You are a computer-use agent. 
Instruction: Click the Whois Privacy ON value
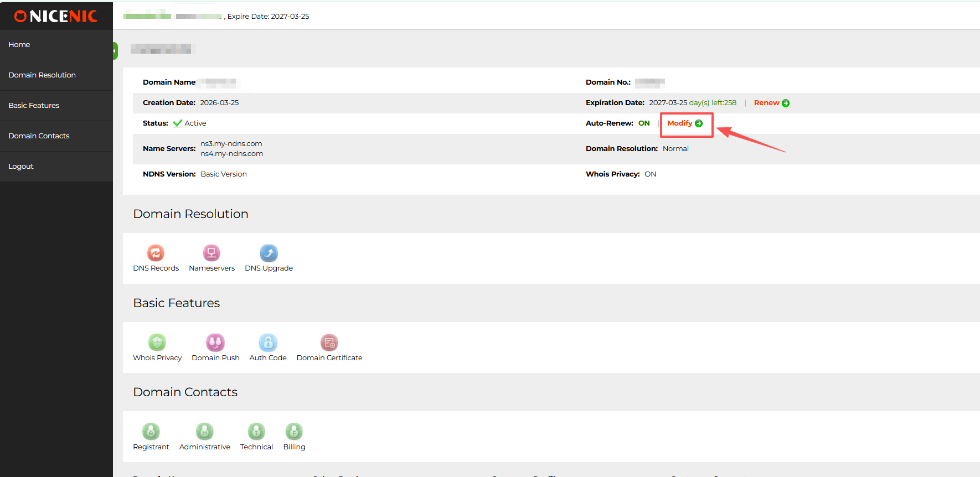(650, 174)
